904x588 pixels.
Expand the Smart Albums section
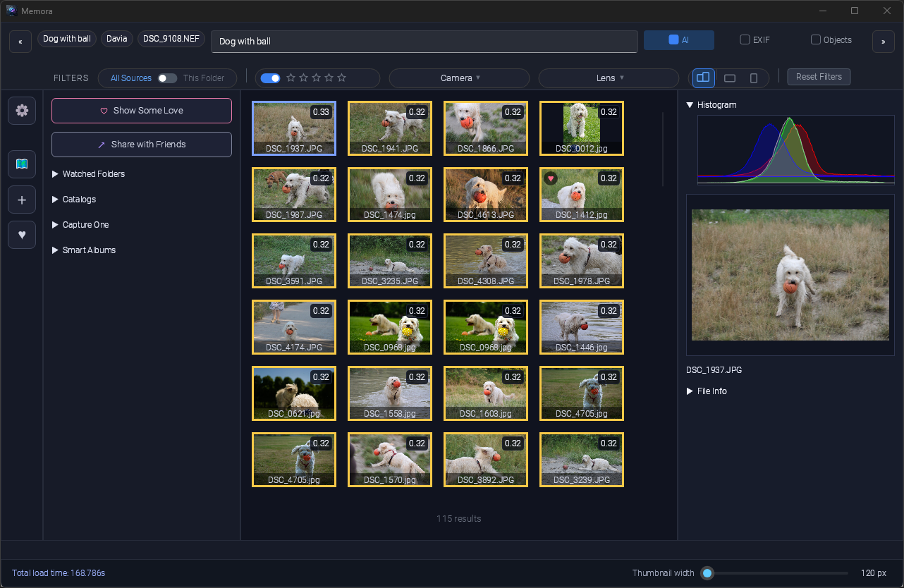pos(83,250)
